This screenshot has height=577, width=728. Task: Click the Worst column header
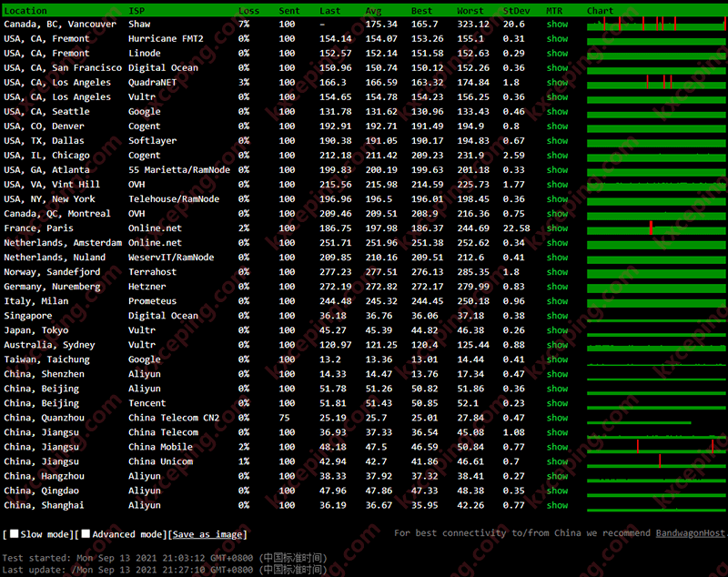(x=470, y=11)
